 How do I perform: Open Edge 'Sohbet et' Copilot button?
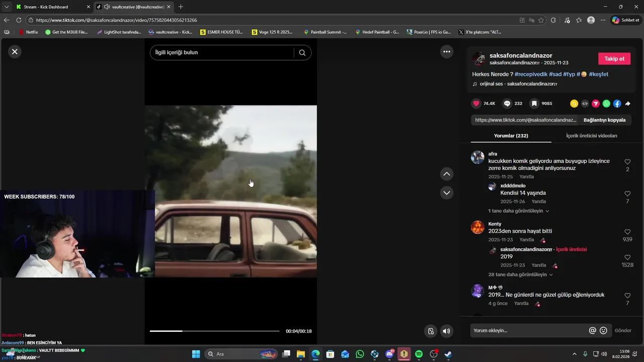625,20
